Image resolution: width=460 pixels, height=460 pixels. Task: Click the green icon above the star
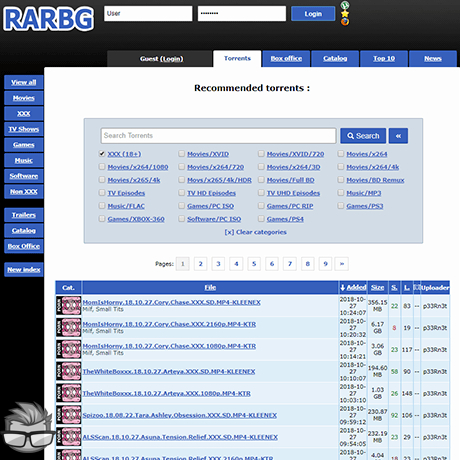[345, 5]
